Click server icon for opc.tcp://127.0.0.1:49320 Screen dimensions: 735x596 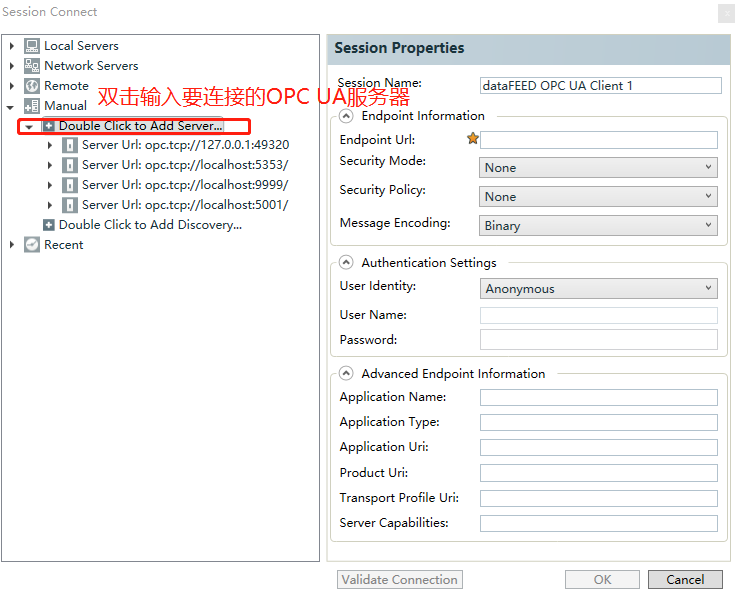70,145
